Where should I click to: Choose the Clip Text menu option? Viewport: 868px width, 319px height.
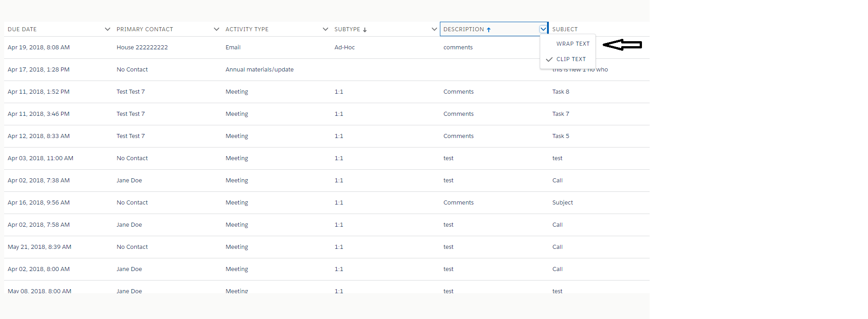pos(571,59)
